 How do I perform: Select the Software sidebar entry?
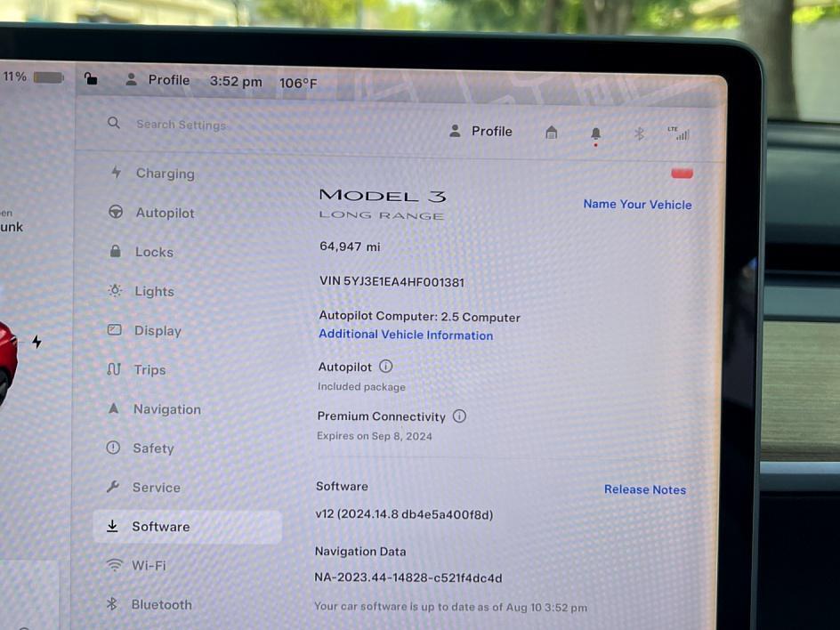188,527
